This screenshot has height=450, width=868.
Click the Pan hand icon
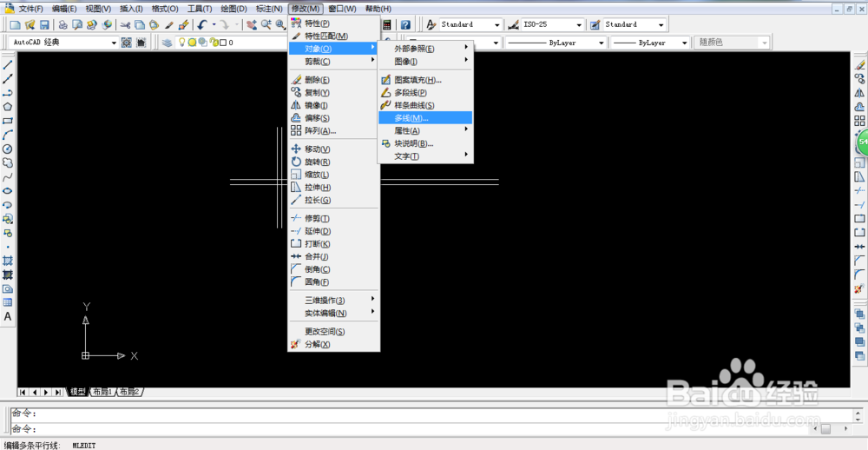pos(252,24)
